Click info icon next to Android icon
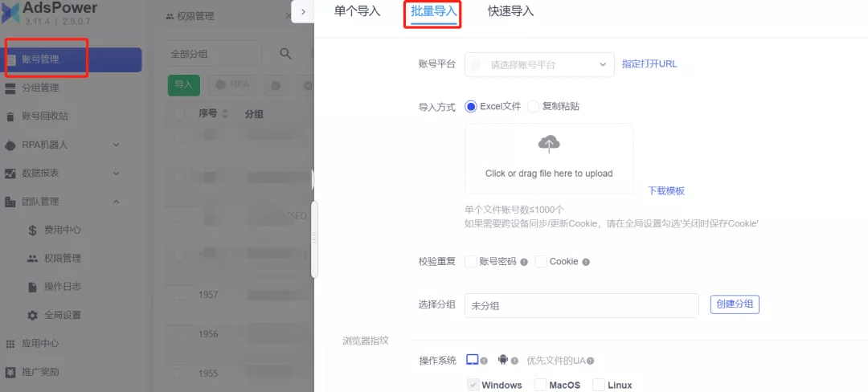Screen dimensions: 868x392 click(515, 361)
